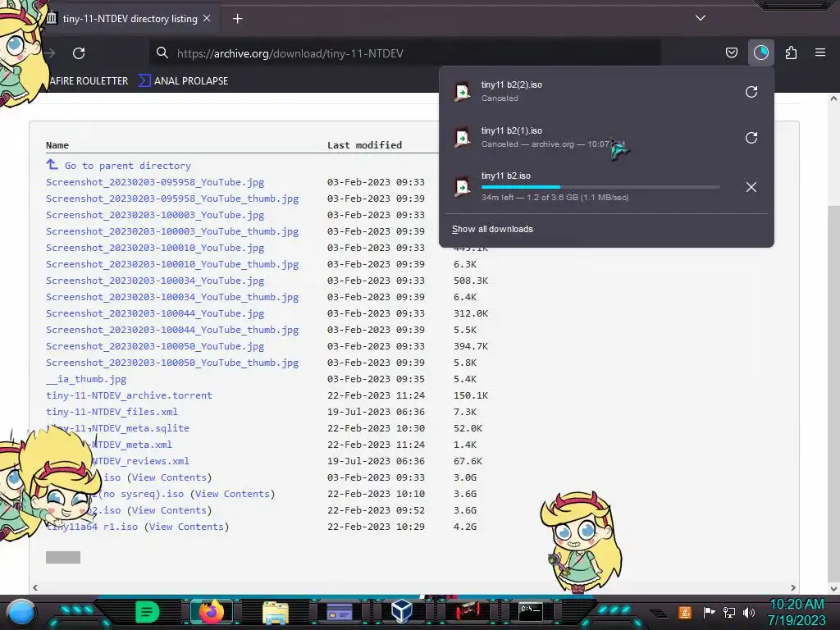Open a new browser tab
This screenshot has width=840, height=630.
237,19
